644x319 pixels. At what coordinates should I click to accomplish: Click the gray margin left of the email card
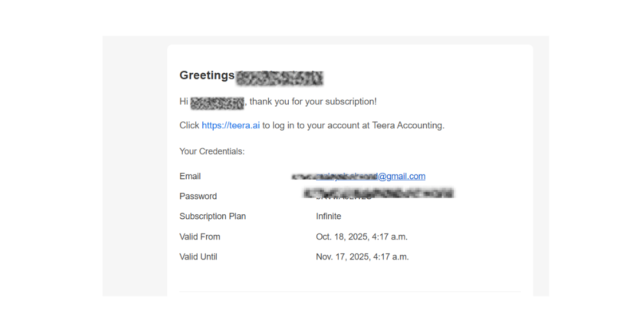pyautogui.click(x=135, y=172)
